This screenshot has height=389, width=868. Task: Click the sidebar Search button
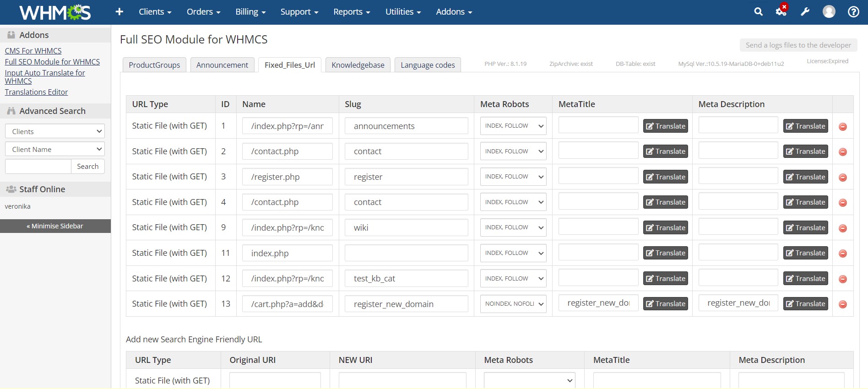(88, 167)
